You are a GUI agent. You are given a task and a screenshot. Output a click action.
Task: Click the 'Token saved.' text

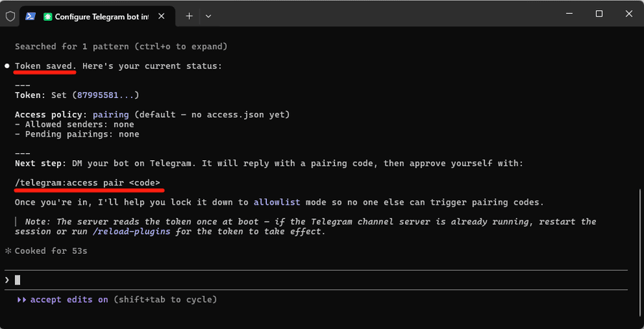tap(46, 66)
